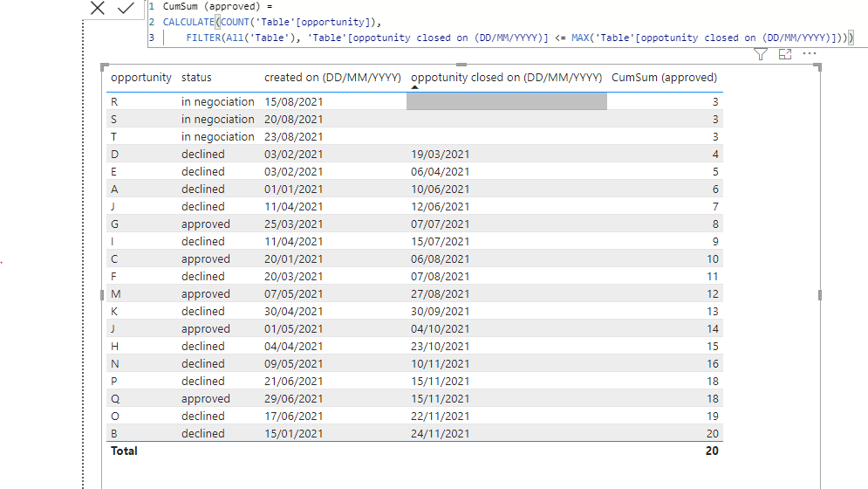This screenshot has width=868, height=489.
Task: Toggle the sort arrow under the oppotunity closed on header
Action: [x=414, y=87]
